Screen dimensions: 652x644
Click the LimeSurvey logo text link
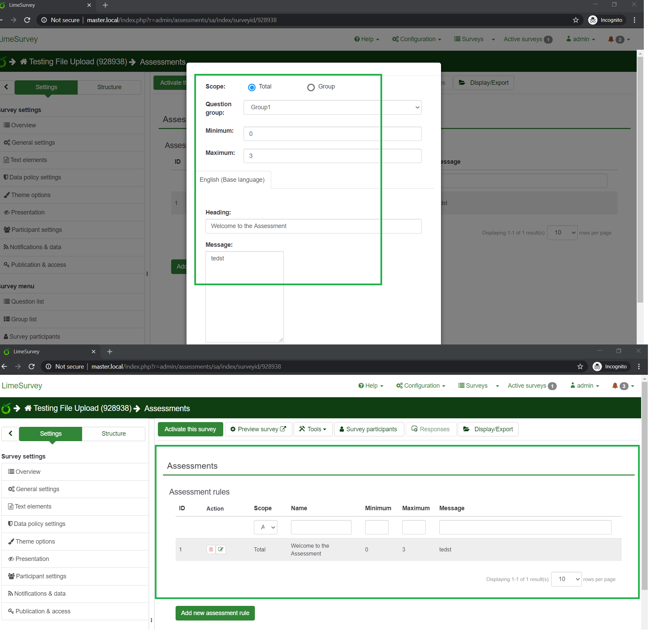[22, 385]
